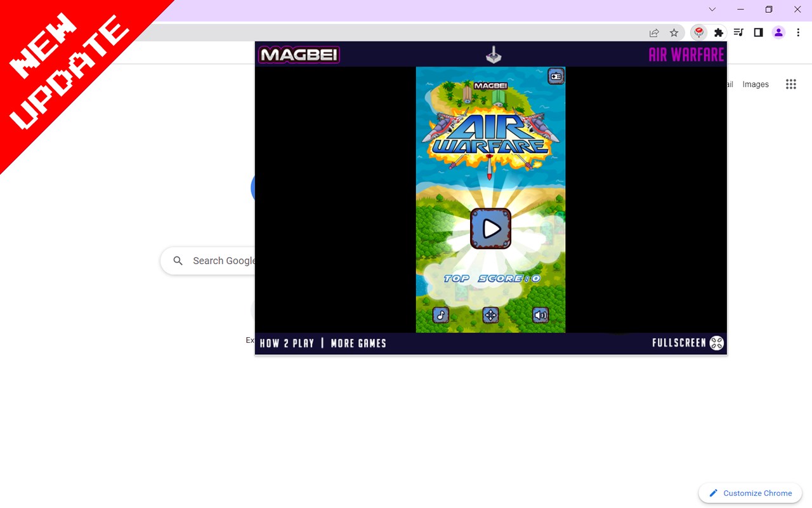
Task: Toggle the Chrome side panel icon
Action: click(x=758, y=32)
